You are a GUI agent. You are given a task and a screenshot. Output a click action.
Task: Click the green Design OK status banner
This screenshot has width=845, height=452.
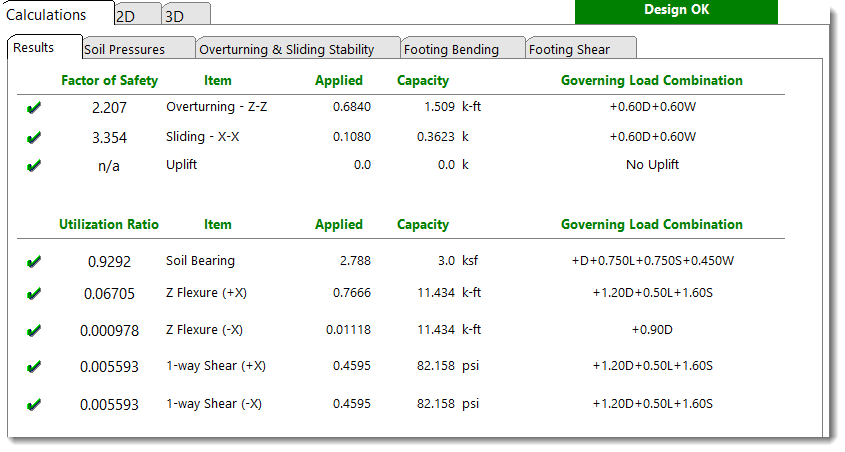(x=676, y=11)
